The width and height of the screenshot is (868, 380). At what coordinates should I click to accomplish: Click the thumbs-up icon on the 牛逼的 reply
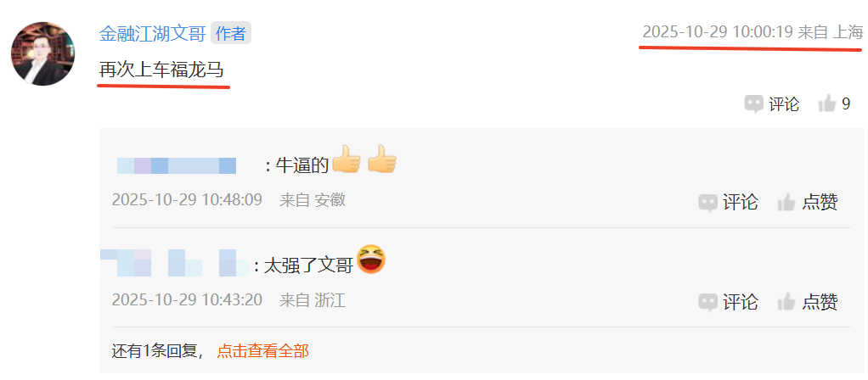[x=786, y=203]
